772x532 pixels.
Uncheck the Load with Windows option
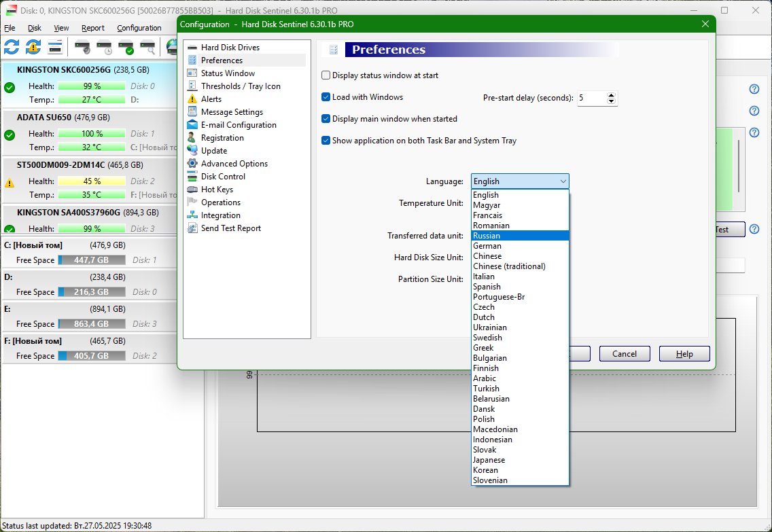(326, 97)
